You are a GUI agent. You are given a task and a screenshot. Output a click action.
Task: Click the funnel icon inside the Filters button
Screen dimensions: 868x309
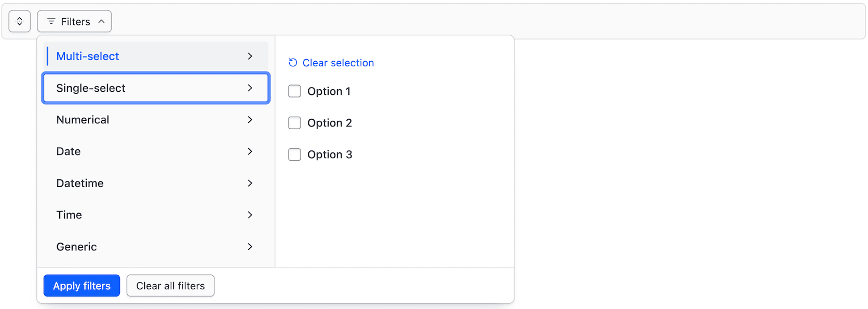51,21
